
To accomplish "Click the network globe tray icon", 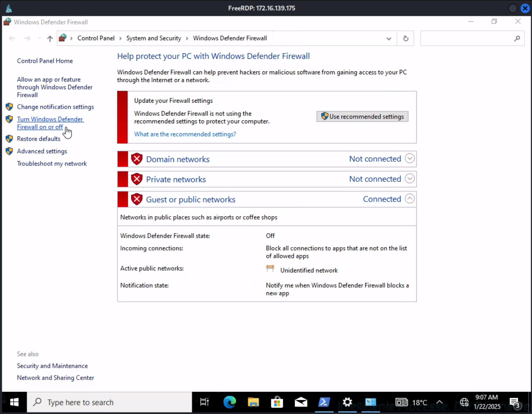I will (x=464, y=402).
